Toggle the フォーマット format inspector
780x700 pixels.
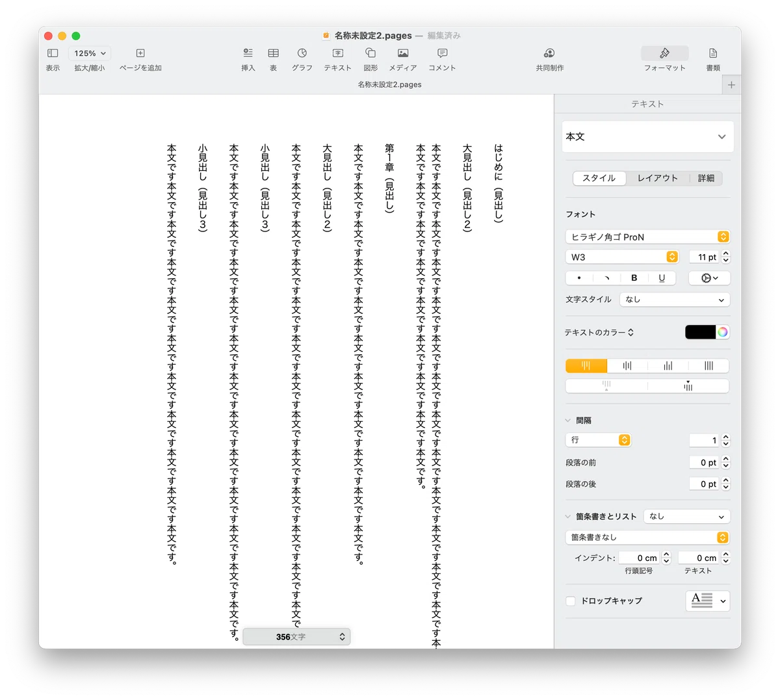pyautogui.click(x=664, y=53)
